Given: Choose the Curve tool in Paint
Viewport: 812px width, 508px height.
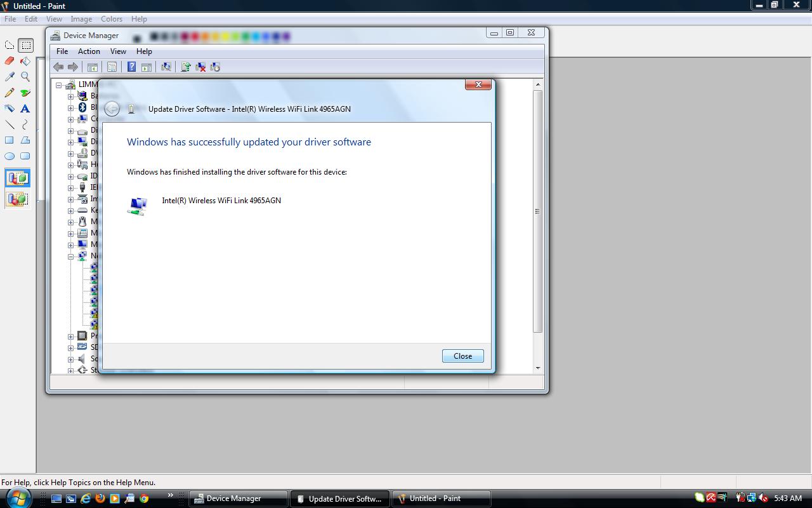Looking at the screenshot, I should click(25, 124).
